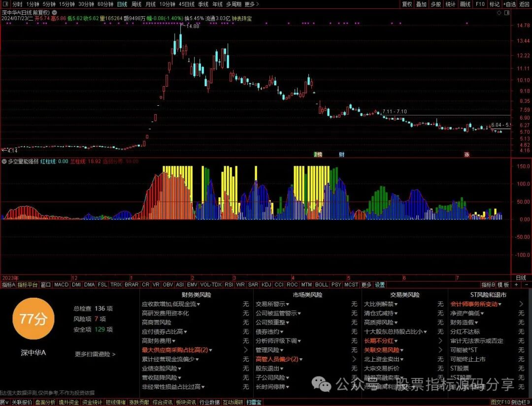Screen dimensions: 532x406
Task: Select the KDJ indicator
Action: [x=266, y=284]
